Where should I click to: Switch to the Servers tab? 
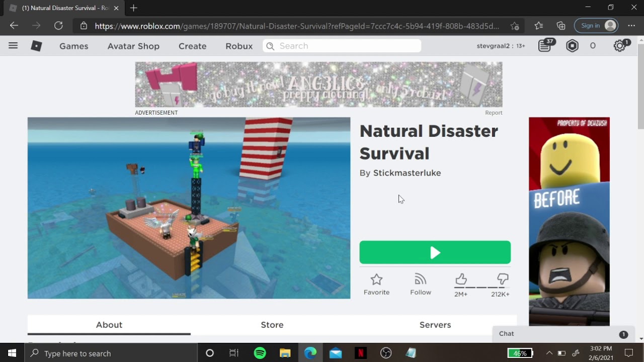[435, 325]
